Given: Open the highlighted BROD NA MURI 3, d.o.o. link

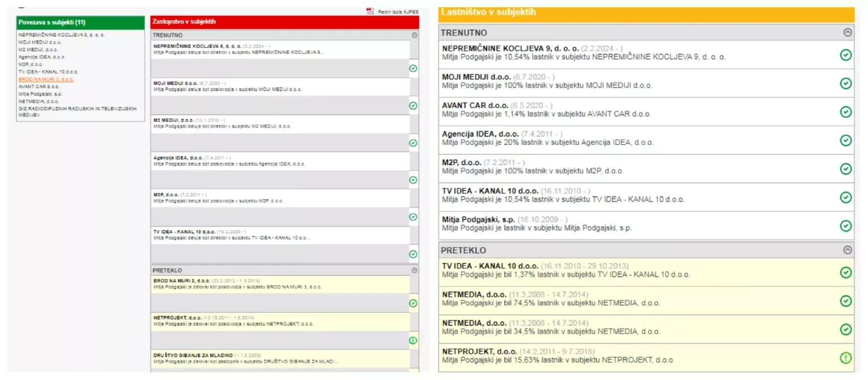Looking at the screenshot, I should (46, 79).
